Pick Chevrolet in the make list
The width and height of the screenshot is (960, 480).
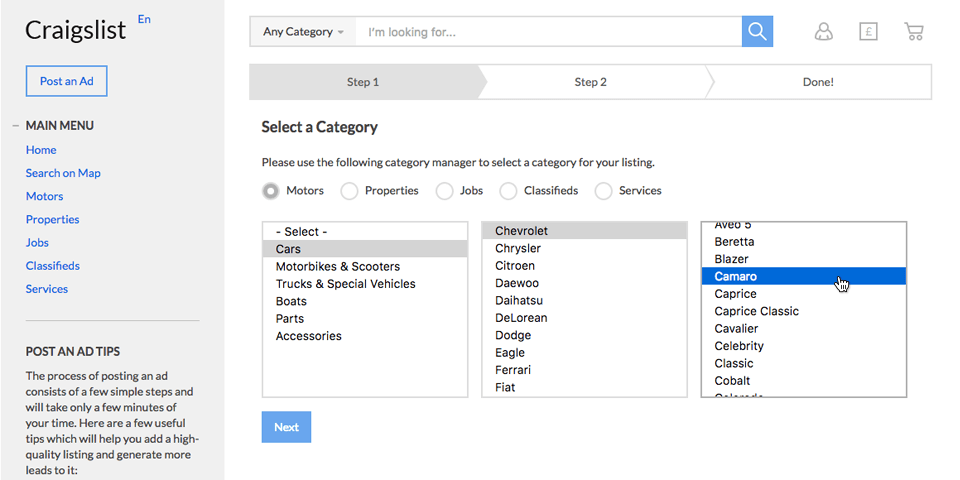pos(585,231)
